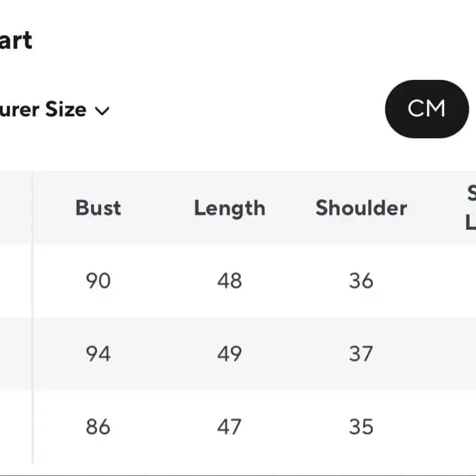Screen dimensions: 476x476
Task: Click the Bust value 90
Action: (x=98, y=281)
